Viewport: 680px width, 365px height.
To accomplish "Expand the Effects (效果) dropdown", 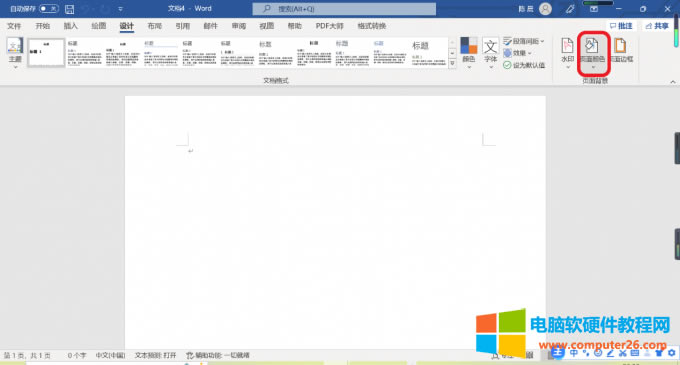I will [517, 53].
